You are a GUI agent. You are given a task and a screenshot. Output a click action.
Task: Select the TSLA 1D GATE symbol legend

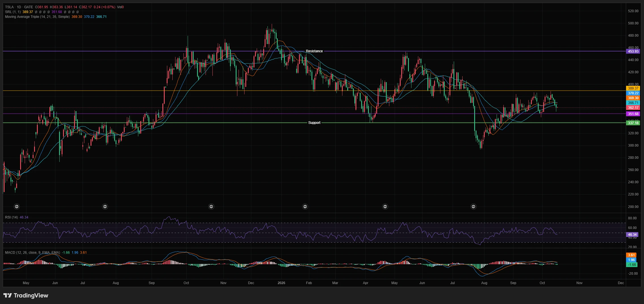19,7
